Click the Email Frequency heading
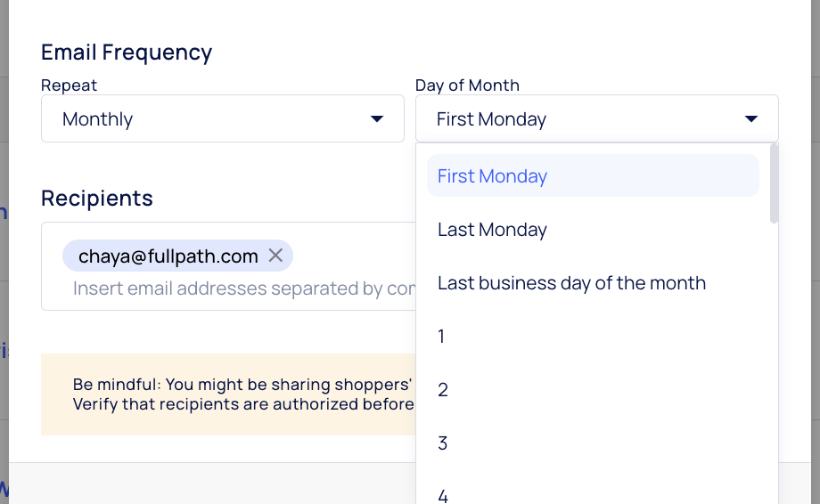820x504 pixels. coord(127,52)
